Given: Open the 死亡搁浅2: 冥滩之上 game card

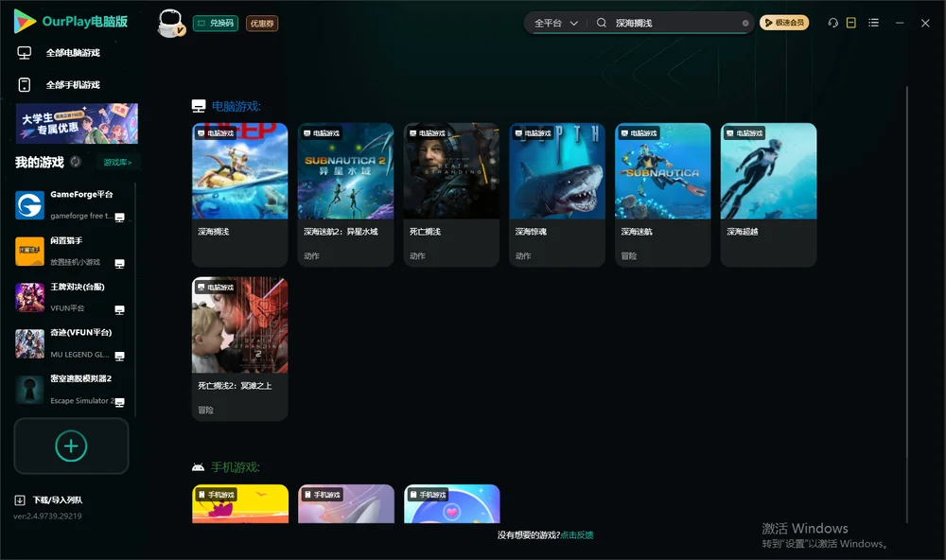Looking at the screenshot, I should coord(239,349).
